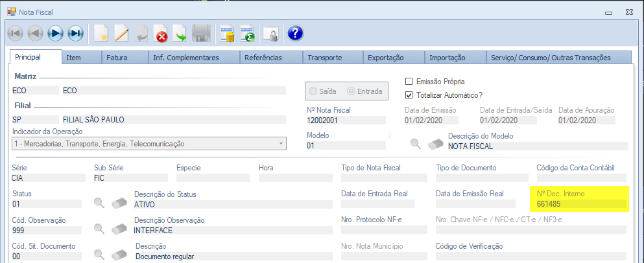Switch to the Fatura tab
Image resolution: width=644 pixels, height=263 pixels.
[118, 58]
